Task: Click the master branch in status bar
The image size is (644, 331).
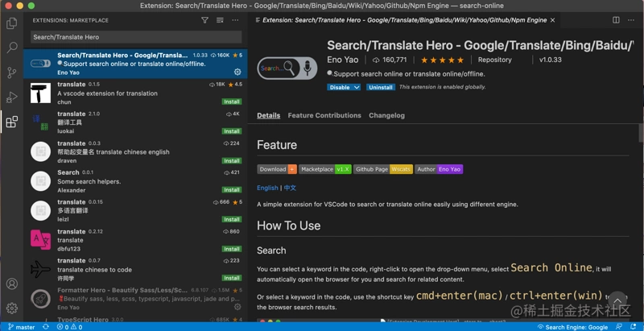Action: click(22, 327)
